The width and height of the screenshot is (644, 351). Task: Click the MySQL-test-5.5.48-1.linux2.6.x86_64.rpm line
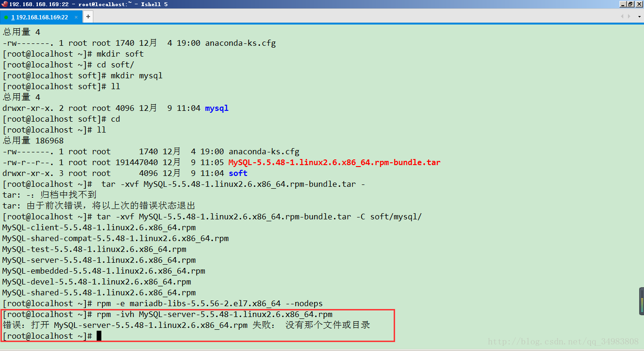click(94, 249)
